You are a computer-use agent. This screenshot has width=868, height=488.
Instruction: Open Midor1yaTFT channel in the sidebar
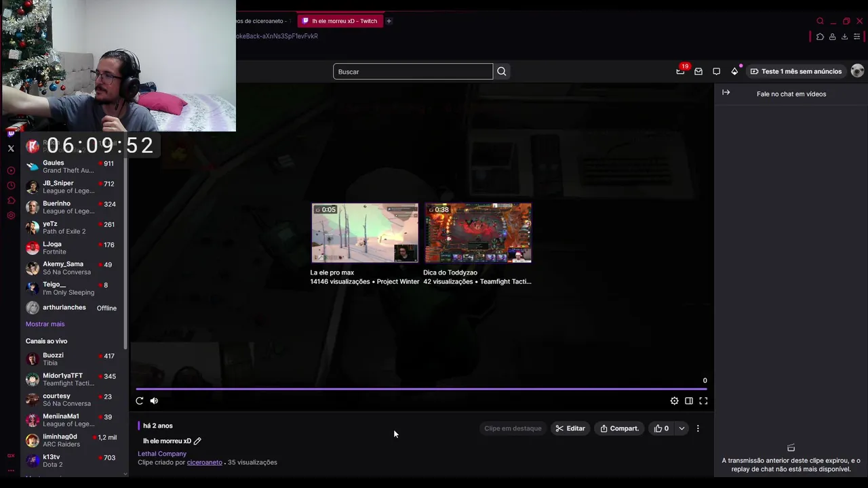72,380
